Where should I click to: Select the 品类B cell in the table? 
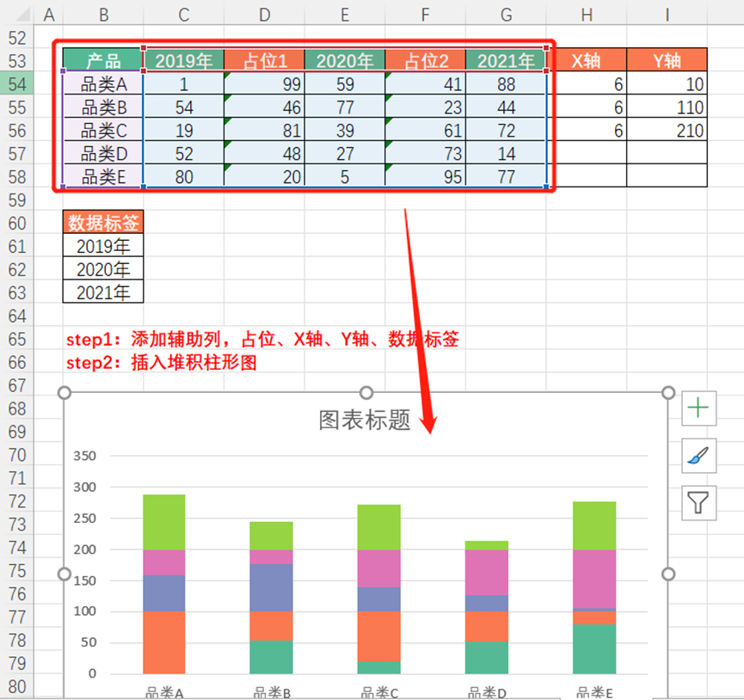(x=103, y=107)
